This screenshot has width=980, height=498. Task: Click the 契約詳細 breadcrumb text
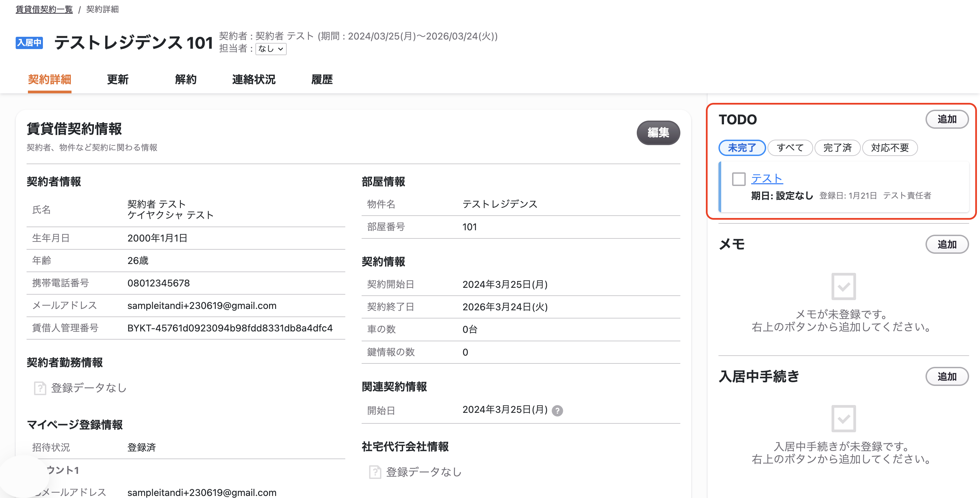[102, 9]
